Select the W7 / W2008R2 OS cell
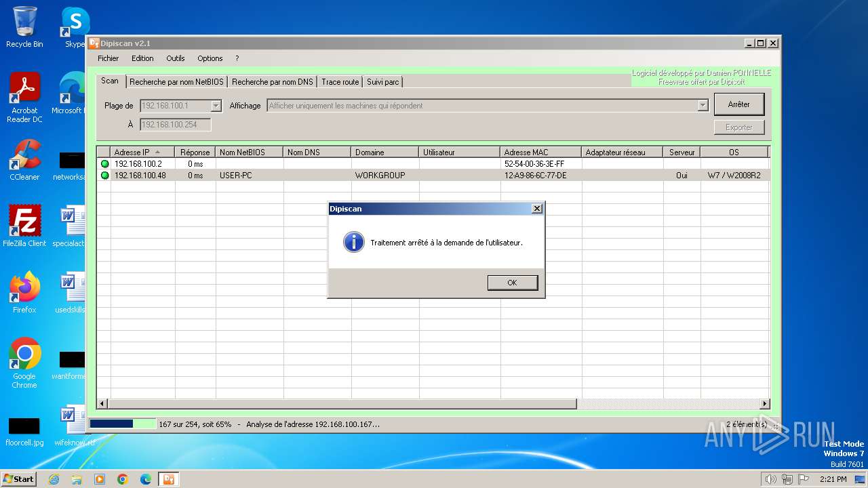Image resolution: width=868 pixels, height=488 pixels. click(734, 176)
